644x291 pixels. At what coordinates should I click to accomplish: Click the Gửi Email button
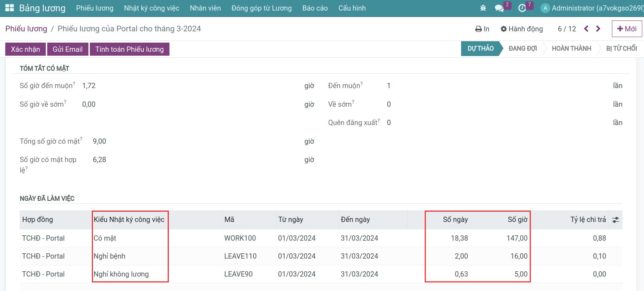pos(68,49)
